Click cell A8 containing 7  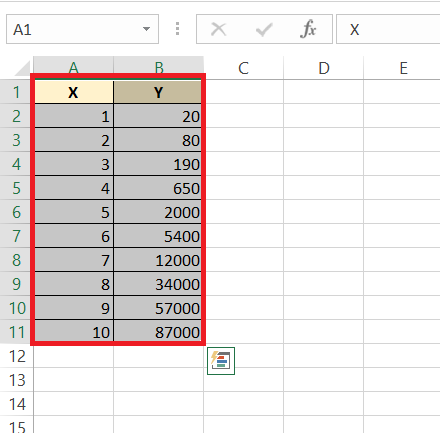tap(74, 260)
